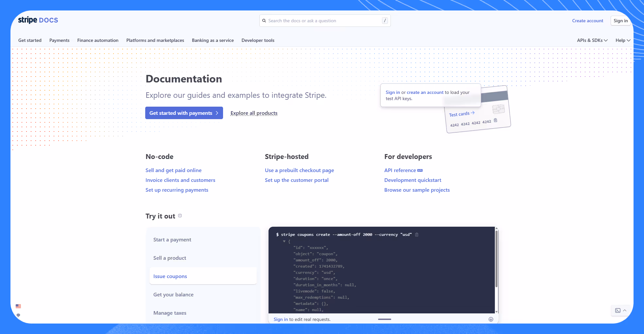Click the docs search input field
The width and height of the screenshot is (644, 334).
325,21
